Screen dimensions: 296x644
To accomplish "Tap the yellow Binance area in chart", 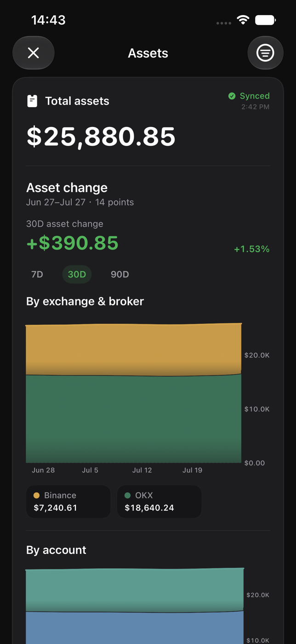I will pos(133,350).
